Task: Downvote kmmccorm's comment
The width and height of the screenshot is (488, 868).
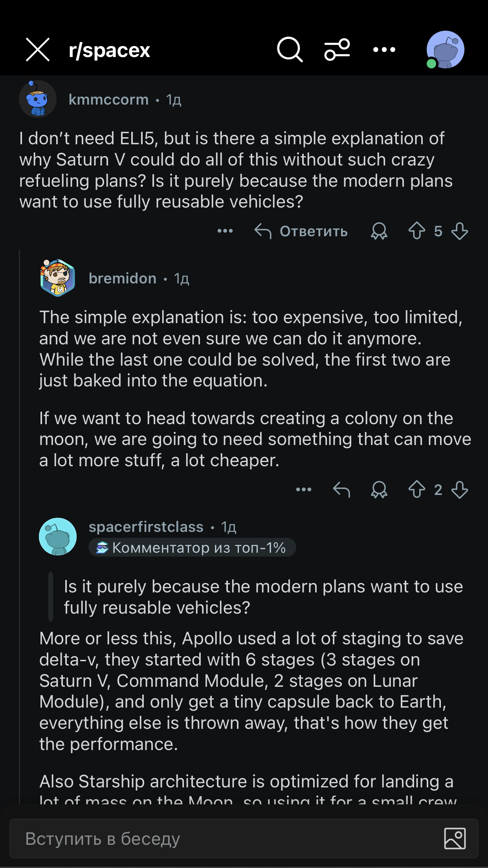Action: (x=459, y=231)
